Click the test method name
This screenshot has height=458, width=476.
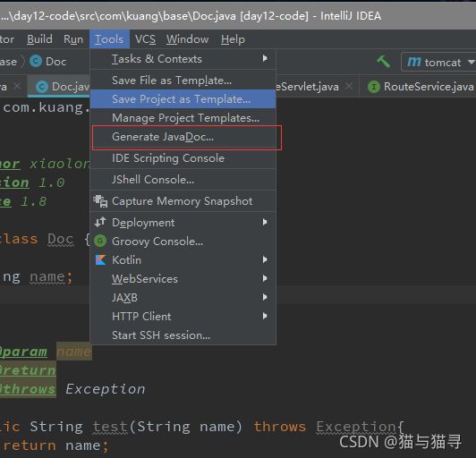coord(110,427)
